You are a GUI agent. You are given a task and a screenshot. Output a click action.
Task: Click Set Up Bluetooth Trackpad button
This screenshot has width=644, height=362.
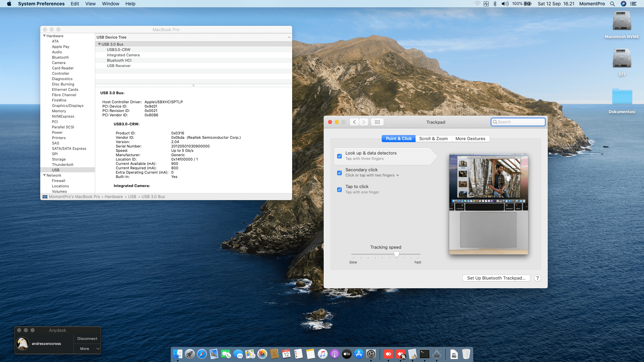pos(496,278)
